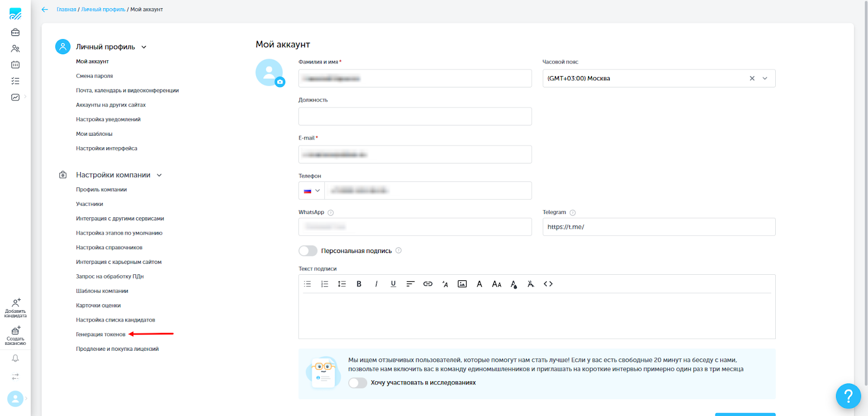
Task: Open Генерация токенов menu item
Action: pos(100,335)
